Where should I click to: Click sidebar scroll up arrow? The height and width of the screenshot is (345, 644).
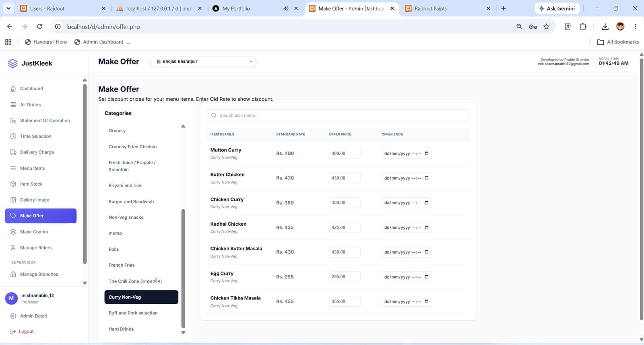point(85,80)
